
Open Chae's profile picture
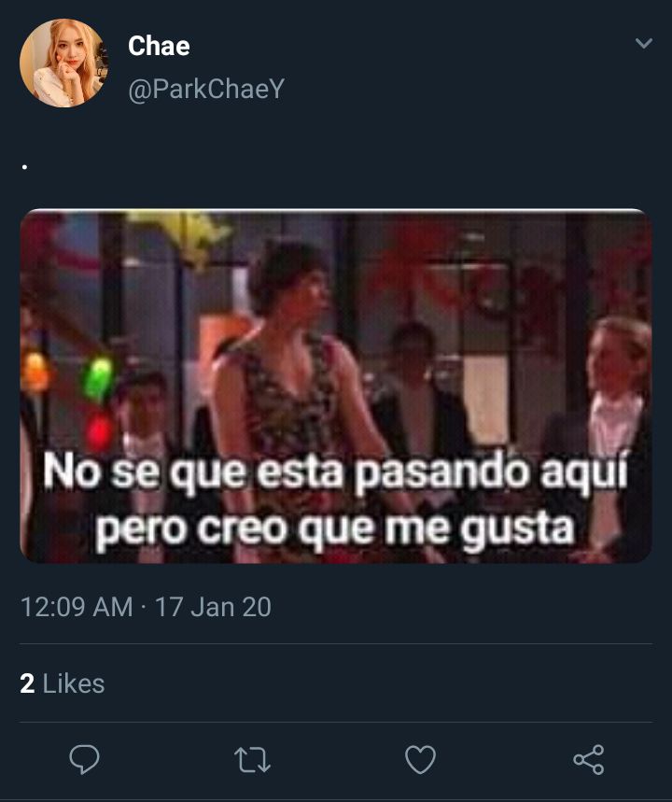63,63
